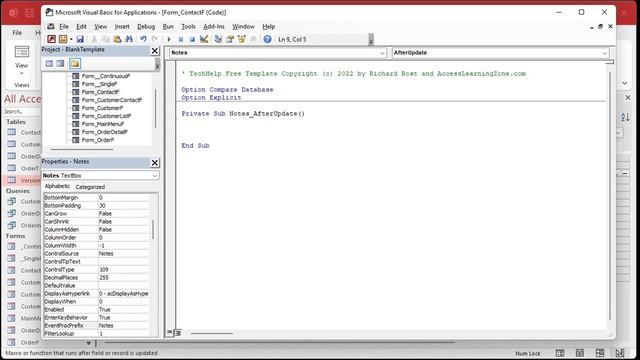Click the Insert UserForm/Module toolbar icon
The height and width of the screenshot is (360, 640).
[x=63, y=39]
